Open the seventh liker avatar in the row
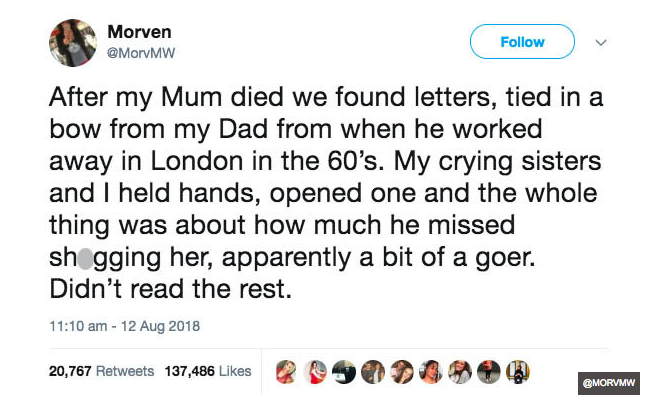This screenshot has height=404, width=658. pos(459,371)
